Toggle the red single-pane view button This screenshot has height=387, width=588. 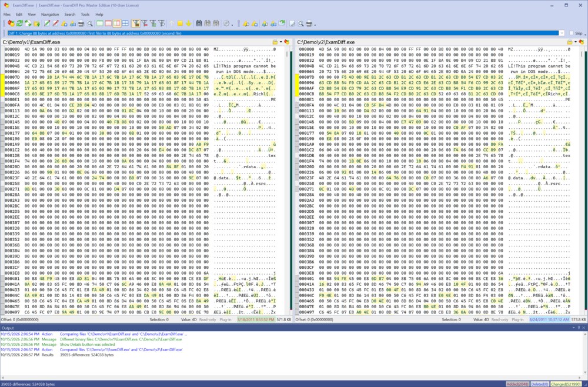(x=108, y=24)
